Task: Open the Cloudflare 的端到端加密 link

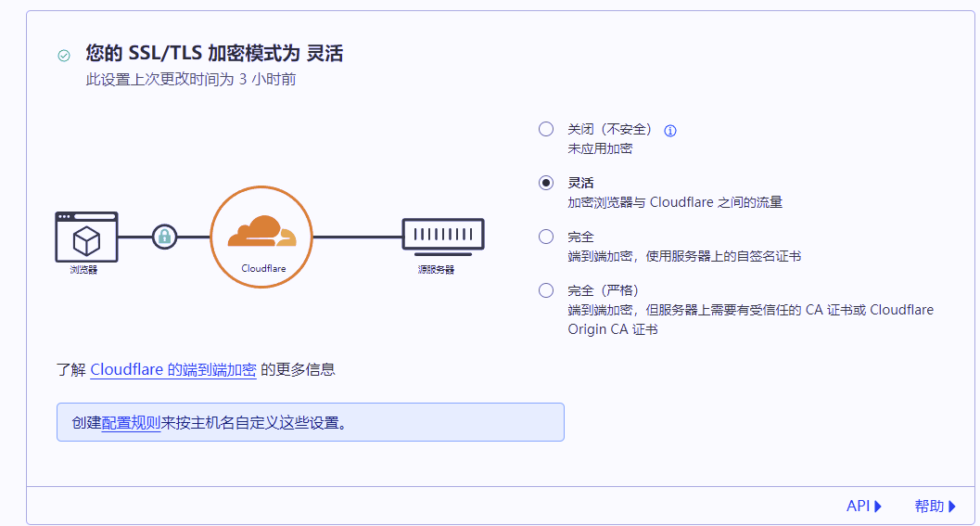Action: pos(173,369)
